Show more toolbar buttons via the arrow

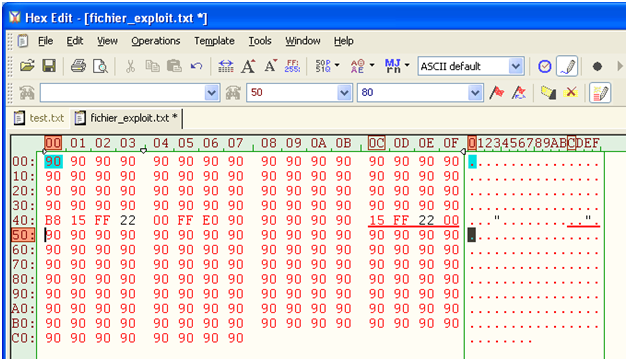click(x=620, y=66)
